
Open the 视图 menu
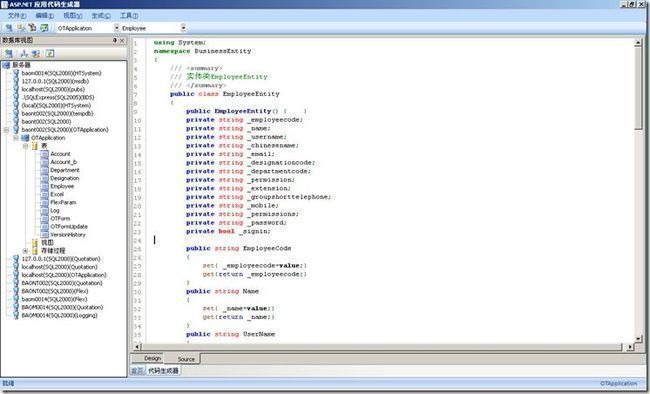pos(73,16)
